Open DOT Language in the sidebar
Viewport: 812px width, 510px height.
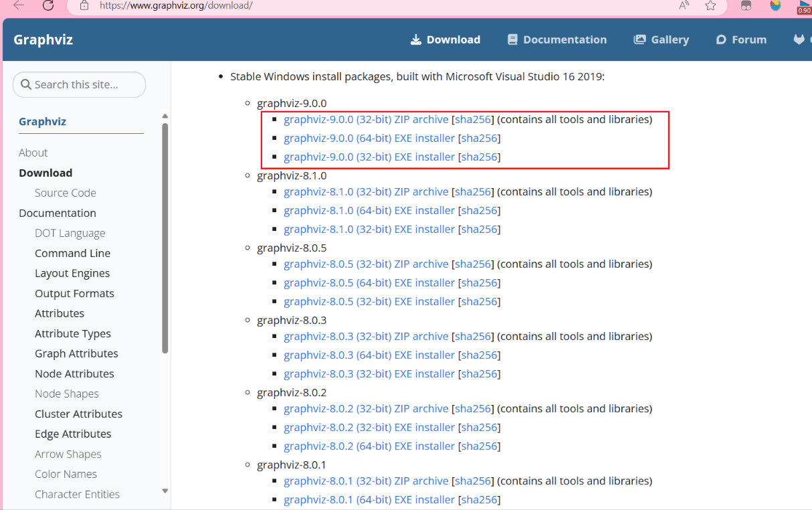(70, 233)
